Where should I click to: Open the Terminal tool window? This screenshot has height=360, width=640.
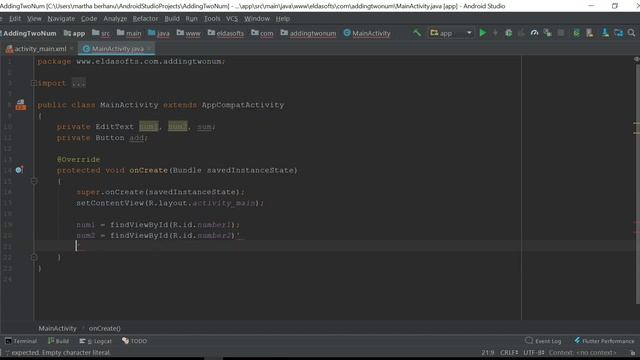coord(21,341)
